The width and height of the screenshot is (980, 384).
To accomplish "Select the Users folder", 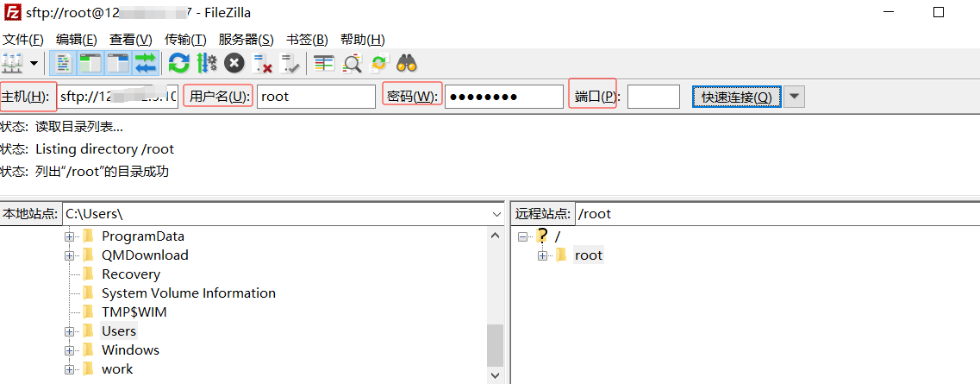I will [x=119, y=330].
